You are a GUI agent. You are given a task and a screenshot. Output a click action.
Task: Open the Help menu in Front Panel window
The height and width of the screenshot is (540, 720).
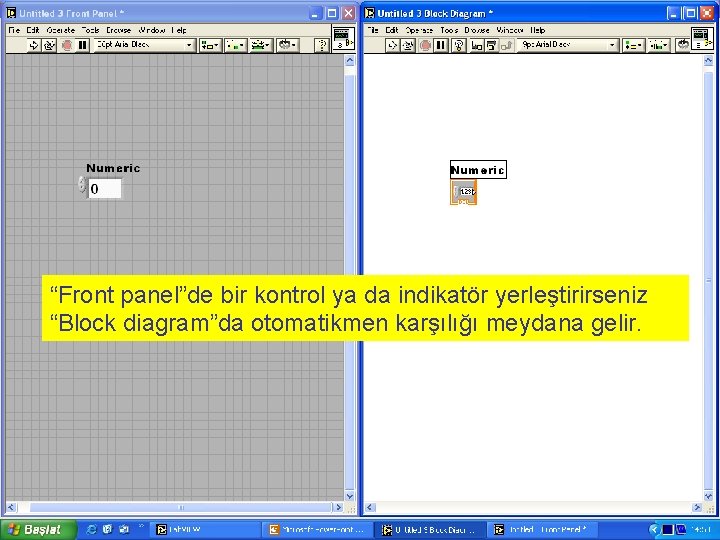tap(179, 30)
